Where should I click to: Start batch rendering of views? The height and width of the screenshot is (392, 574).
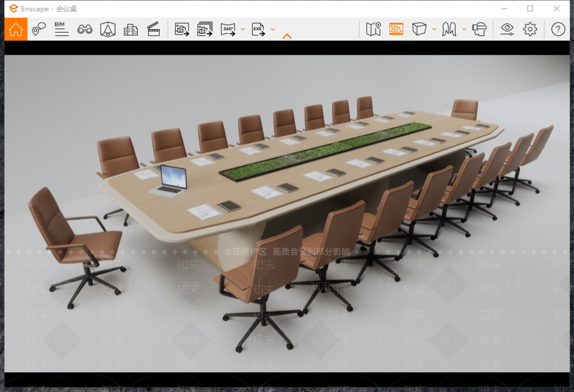point(205,29)
